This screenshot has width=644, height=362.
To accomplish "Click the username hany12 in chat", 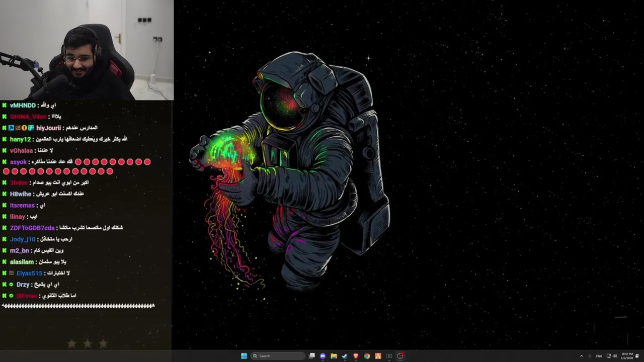I will point(20,139).
